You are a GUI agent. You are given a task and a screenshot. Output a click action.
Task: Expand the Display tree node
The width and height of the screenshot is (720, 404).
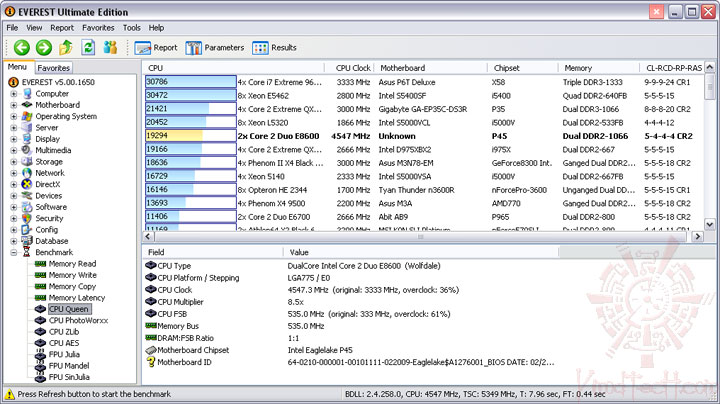coord(14,139)
